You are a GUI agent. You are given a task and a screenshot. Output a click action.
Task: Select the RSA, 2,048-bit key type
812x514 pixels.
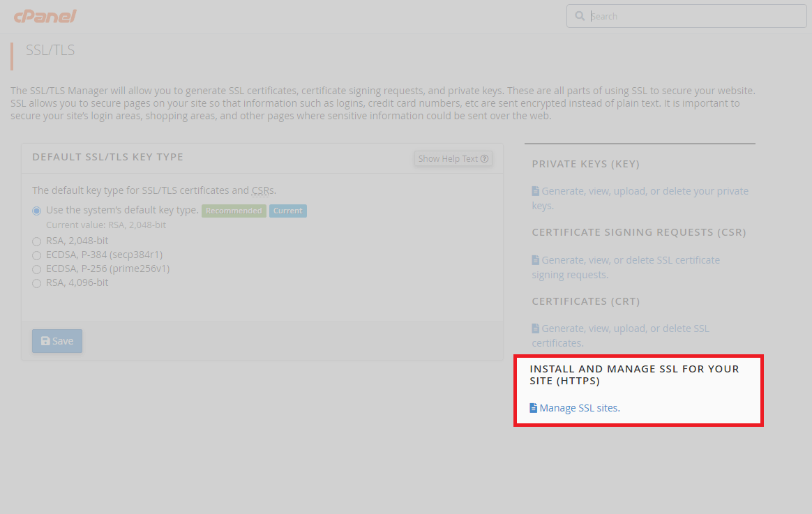tap(36, 241)
